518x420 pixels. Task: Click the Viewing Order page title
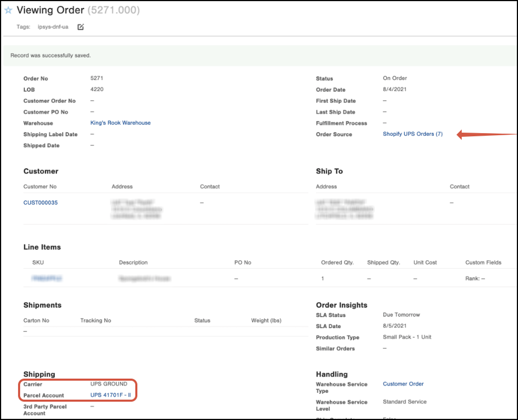[50, 10]
